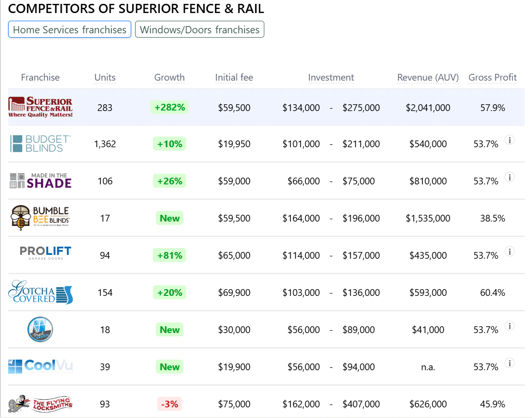Click the $41,000 revenue value
The image size is (532, 418).
[428, 330]
